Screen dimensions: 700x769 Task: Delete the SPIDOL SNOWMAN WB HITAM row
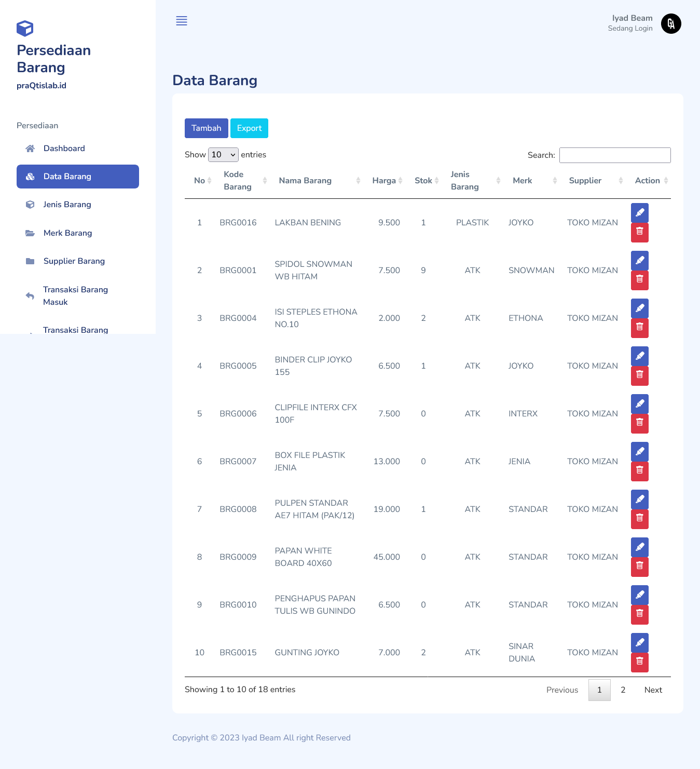click(639, 280)
